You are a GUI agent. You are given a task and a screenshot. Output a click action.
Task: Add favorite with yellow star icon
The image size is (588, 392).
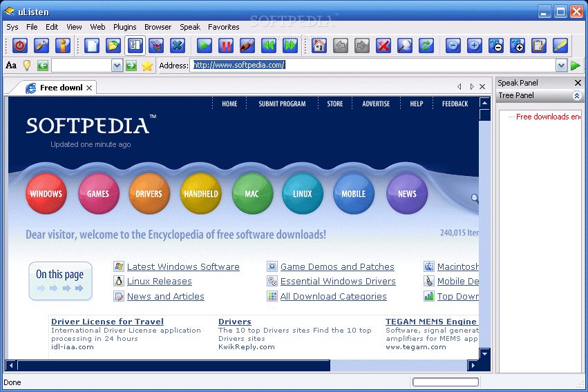click(147, 66)
